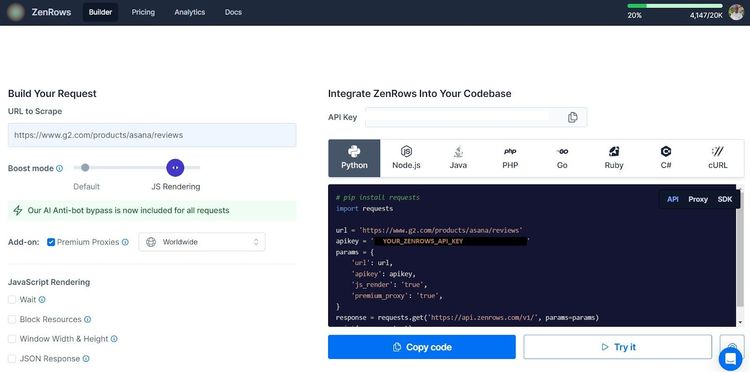Viewport: 750px width, 372px height.
Task: Select the C# language icon
Action: coord(666,152)
